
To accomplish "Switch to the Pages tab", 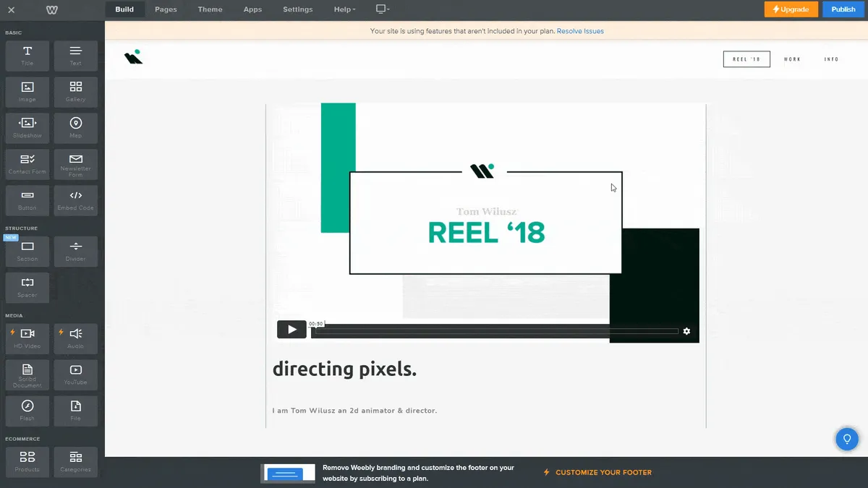I will pos(166,9).
